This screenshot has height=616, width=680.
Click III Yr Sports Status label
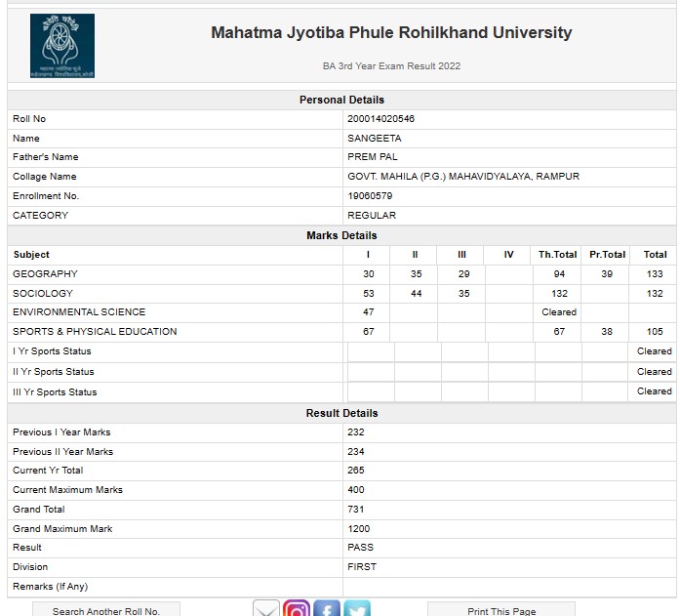click(55, 391)
